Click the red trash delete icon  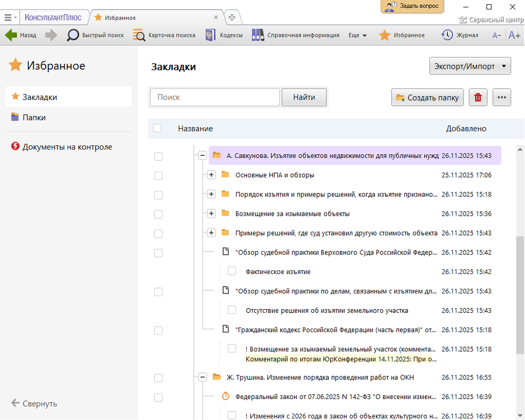coord(478,97)
